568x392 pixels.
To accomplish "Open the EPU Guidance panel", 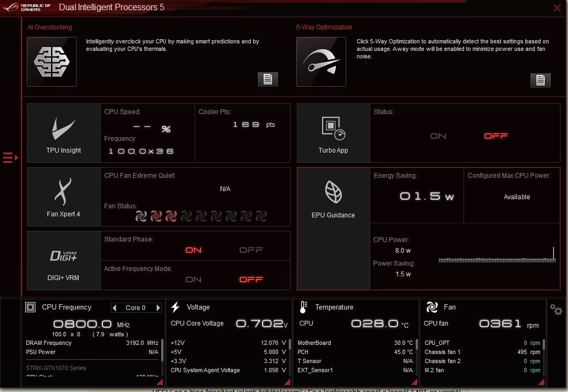I will 333,229.
